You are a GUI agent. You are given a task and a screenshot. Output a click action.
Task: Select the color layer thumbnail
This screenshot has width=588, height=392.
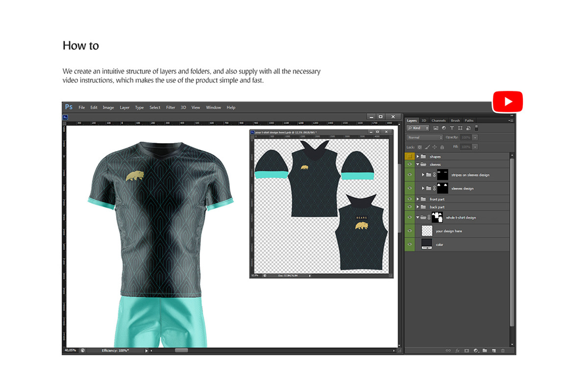[427, 245]
